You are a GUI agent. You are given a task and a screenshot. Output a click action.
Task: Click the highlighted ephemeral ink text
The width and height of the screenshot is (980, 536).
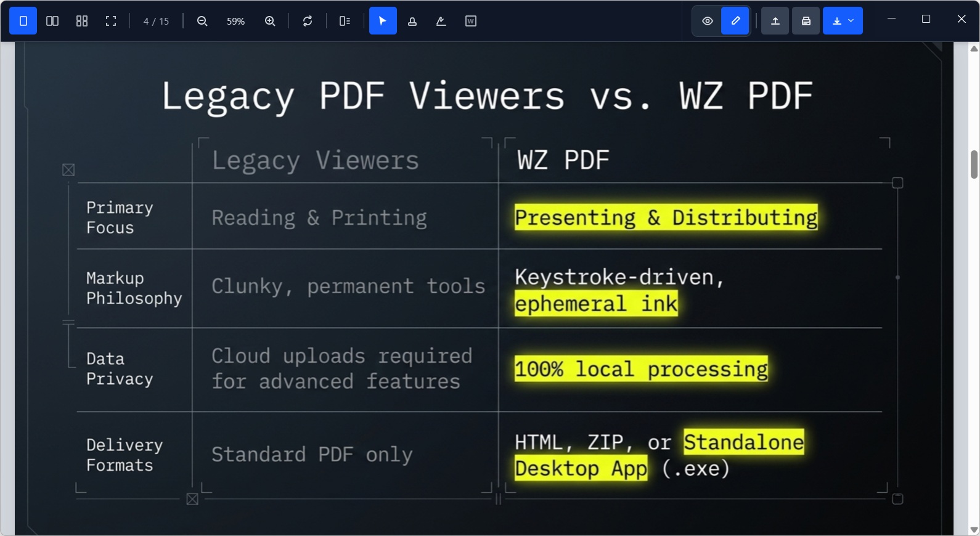click(596, 304)
